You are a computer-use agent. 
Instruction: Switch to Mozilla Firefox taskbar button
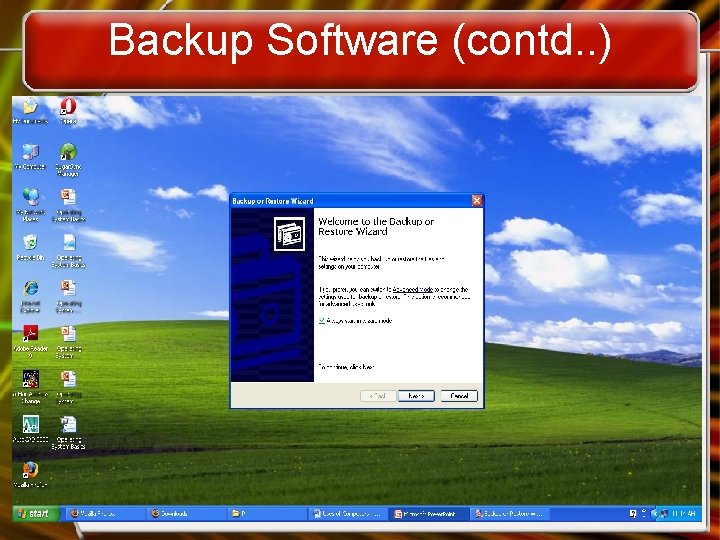coord(106,514)
